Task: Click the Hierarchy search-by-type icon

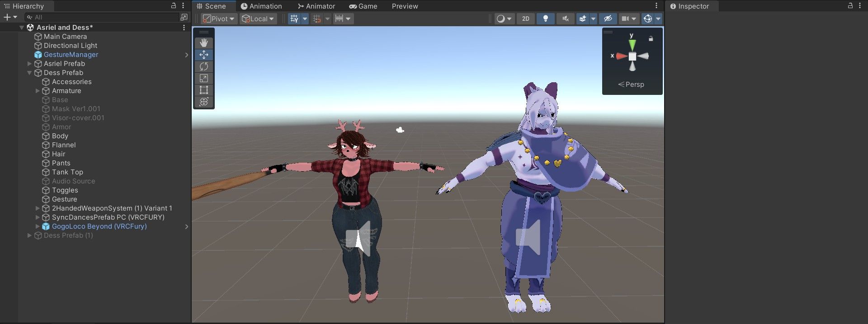Action: pyautogui.click(x=184, y=17)
